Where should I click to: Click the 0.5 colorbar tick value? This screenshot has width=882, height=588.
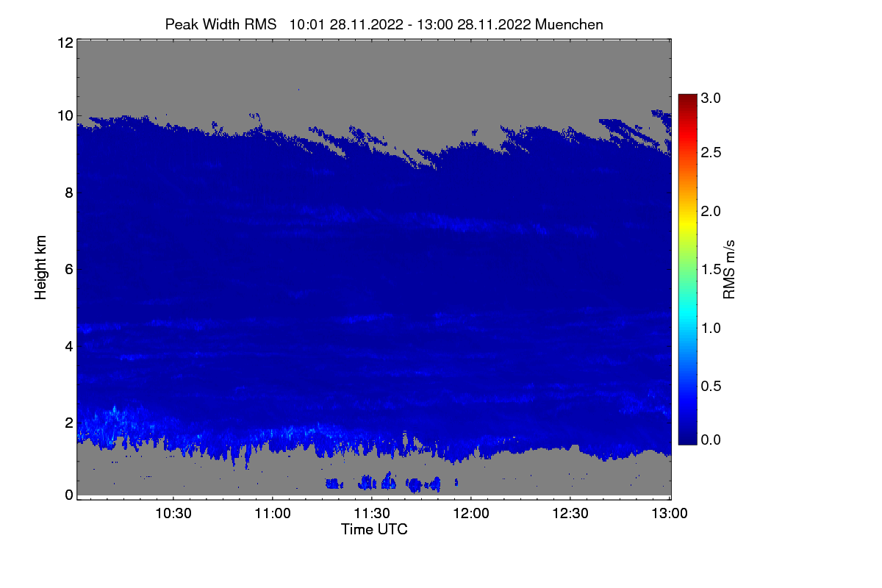pos(712,386)
